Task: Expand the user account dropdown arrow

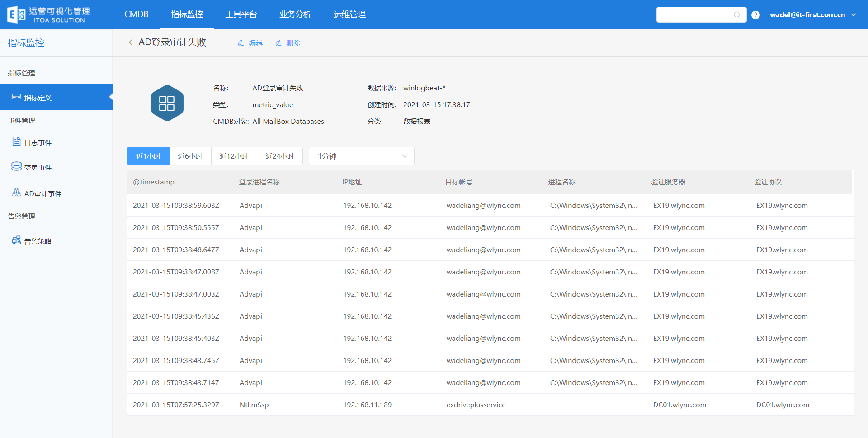Action: point(854,14)
